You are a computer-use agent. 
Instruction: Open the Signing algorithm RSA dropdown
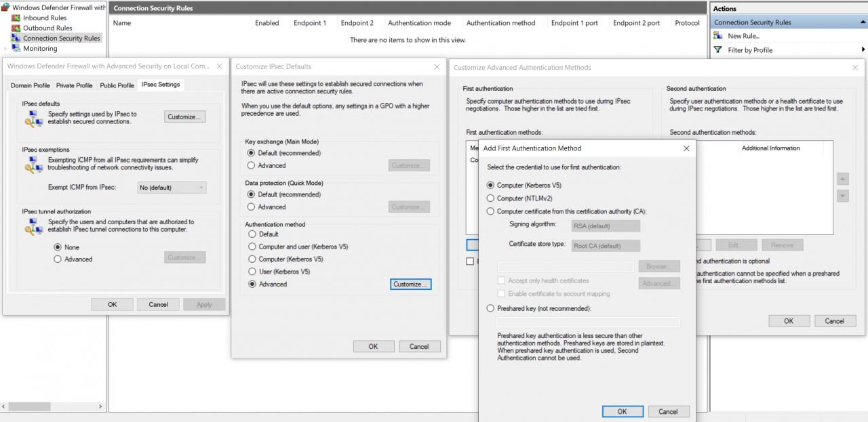(606, 226)
